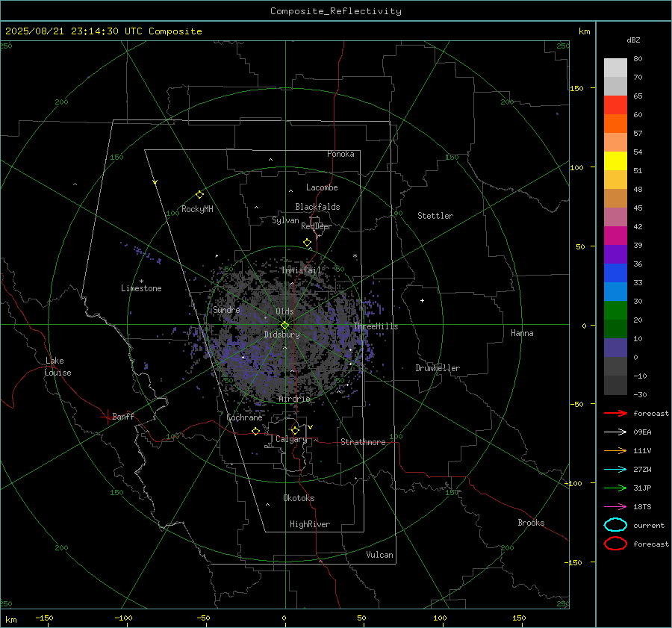This screenshot has width=672, height=628.
Task: Click the km label beside timestamp row
Action: (x=584, y=31)
